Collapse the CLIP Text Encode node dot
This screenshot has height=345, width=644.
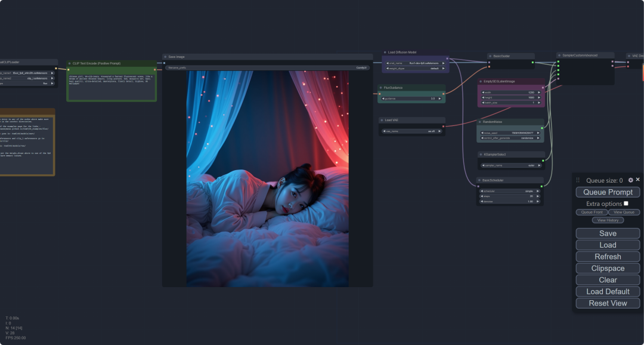pos(69,63)
